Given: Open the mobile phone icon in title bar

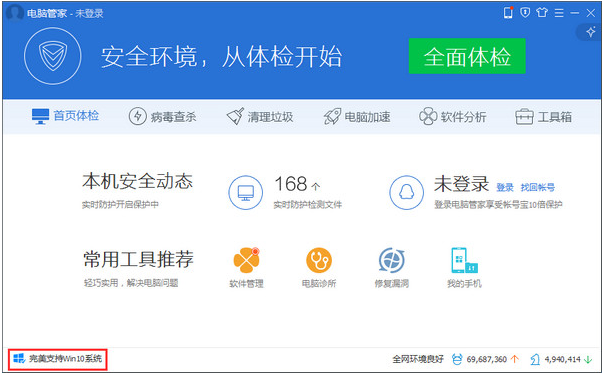Looking at the screenshot, I should 508,13.
